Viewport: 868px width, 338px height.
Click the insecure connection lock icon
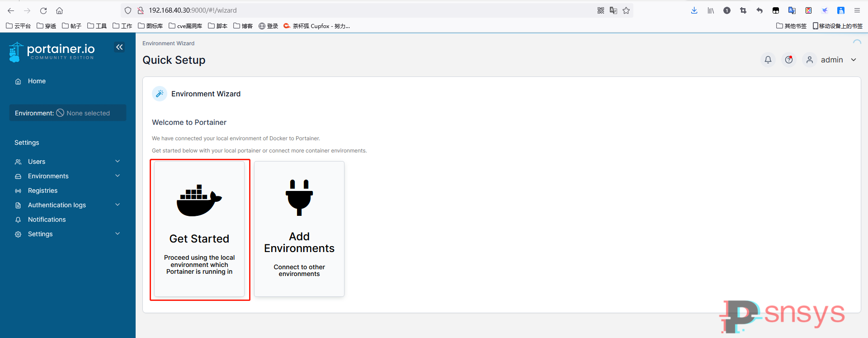pos(141,10)
